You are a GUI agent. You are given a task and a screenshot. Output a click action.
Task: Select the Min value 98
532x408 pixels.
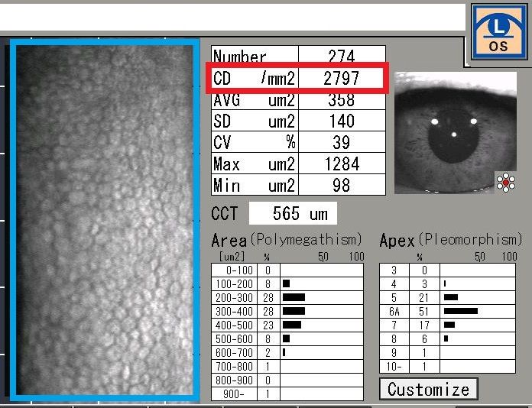point(342,185)
